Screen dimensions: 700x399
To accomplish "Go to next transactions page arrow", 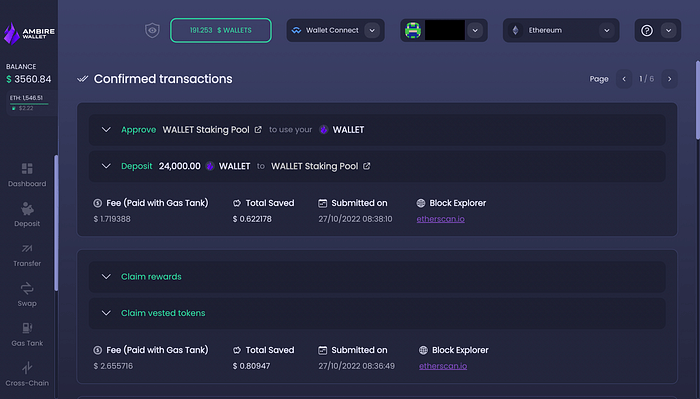I will [x=669, y=79].
